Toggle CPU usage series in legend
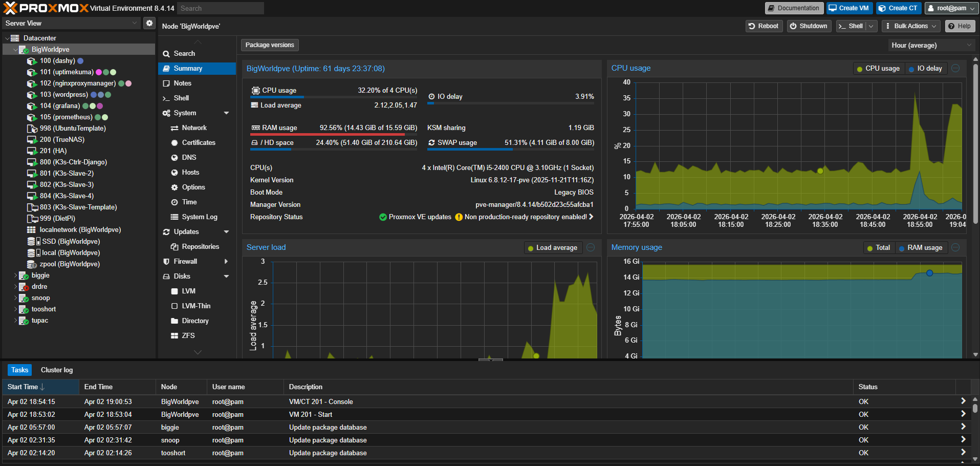Image resolution: width=980 pixels, height=466 pixels. click(x=878, y=69)
